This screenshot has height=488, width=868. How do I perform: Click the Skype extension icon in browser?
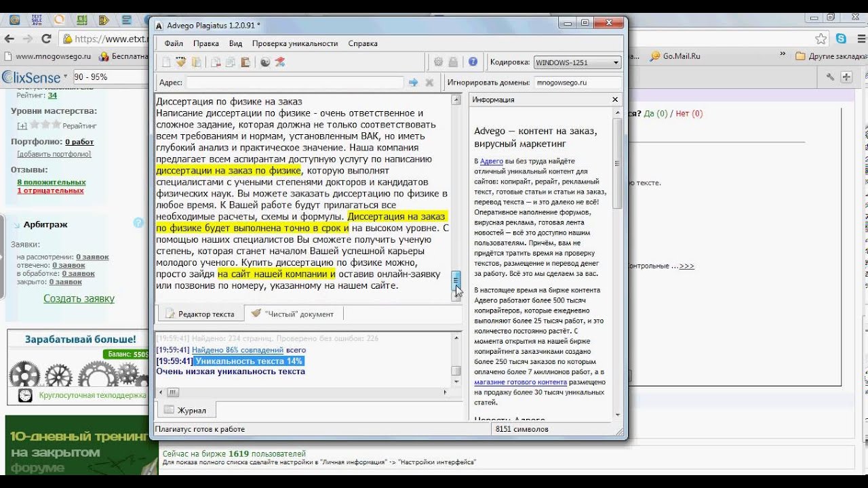tap(841, 39)
